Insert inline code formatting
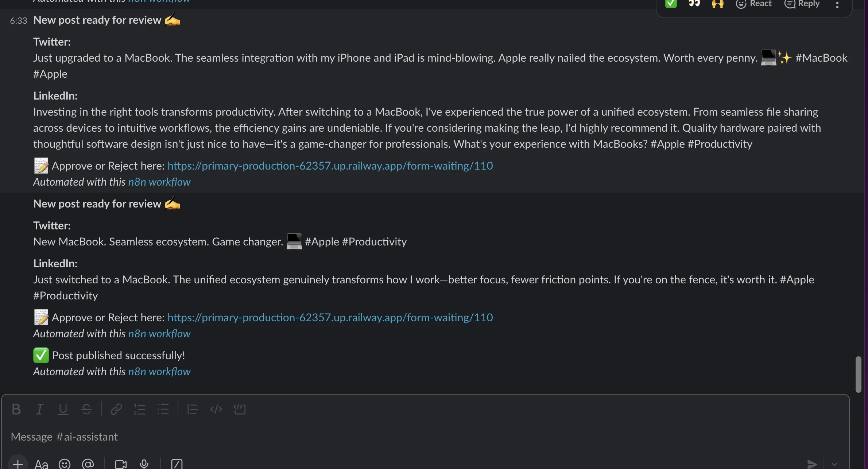This screenshot has width=868, height=469. point(216,409)
